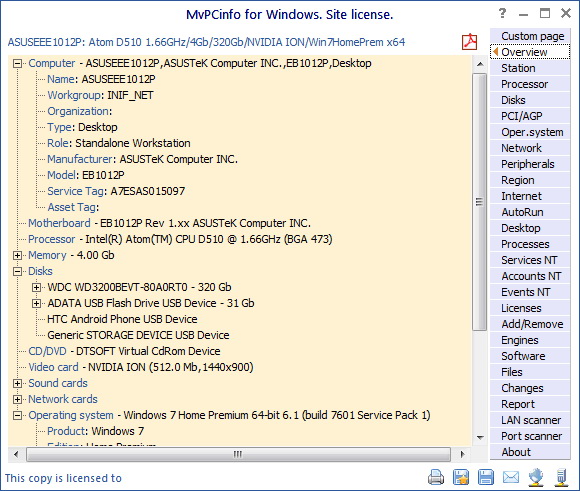This screenshot has width=580, height=491.
Task: Click the Service Tag: A7ESAS015097 row
Action: pos(116,191)
